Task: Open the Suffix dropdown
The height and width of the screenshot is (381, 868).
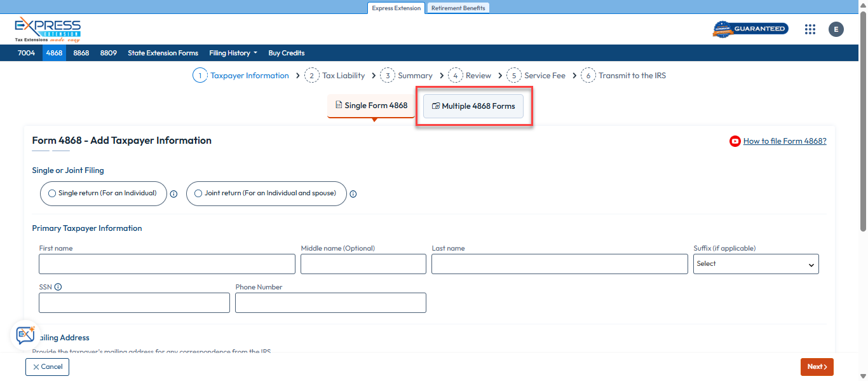Action: (756, 264)
